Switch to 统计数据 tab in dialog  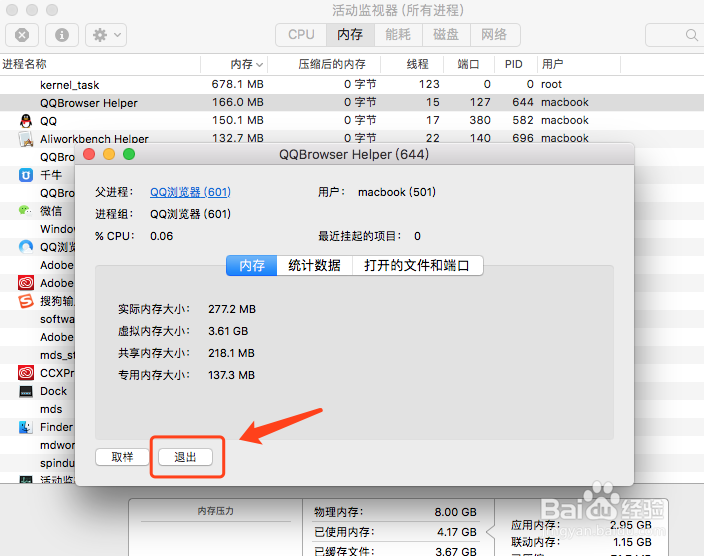(314, 265)
